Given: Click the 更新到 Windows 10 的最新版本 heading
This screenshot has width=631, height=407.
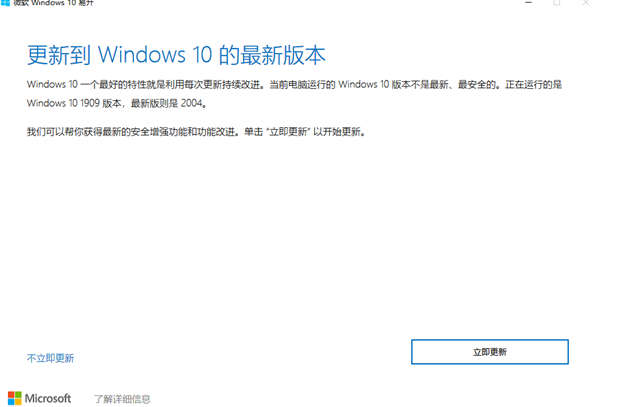Looking at the screenshot, I should coord(176,55).
